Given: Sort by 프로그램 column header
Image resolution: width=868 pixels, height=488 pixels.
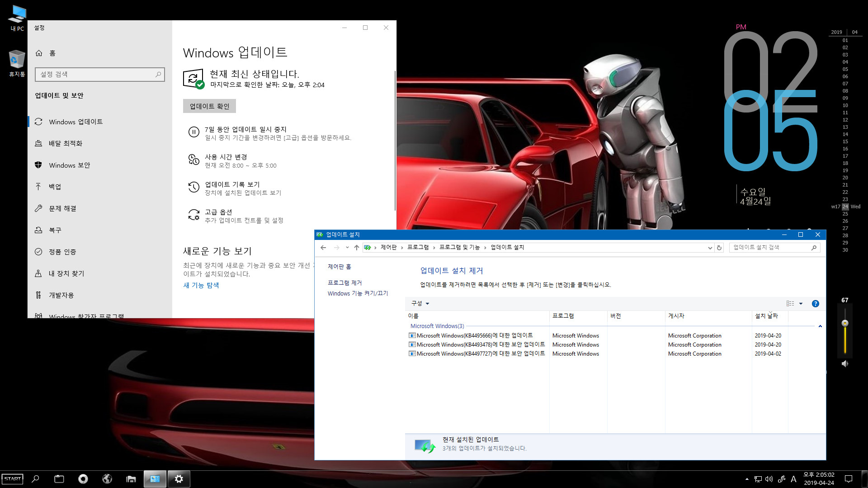Looking at the screenshot, I should pyautogui.click(x=578, y=316).
